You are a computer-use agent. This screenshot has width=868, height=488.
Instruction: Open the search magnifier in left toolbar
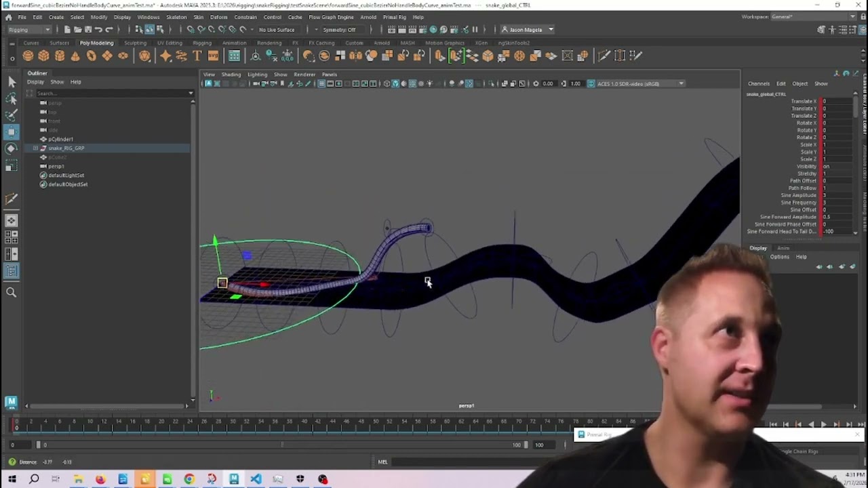pos(11,292)
